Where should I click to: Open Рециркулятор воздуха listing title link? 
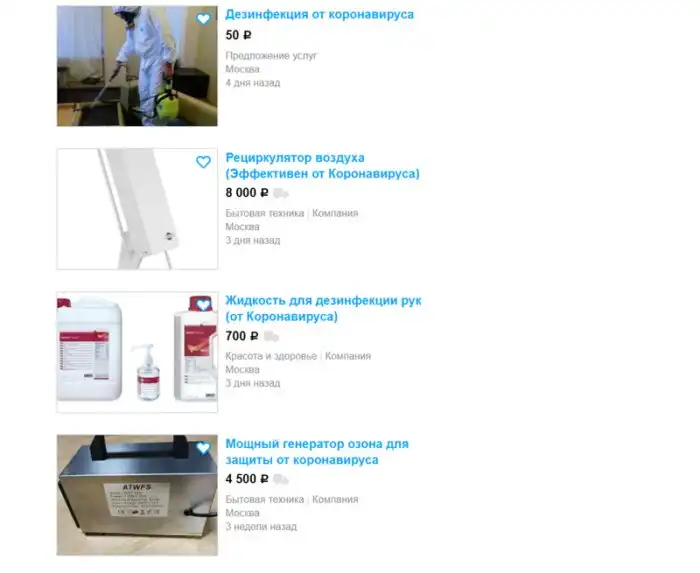tap(322, 166)
